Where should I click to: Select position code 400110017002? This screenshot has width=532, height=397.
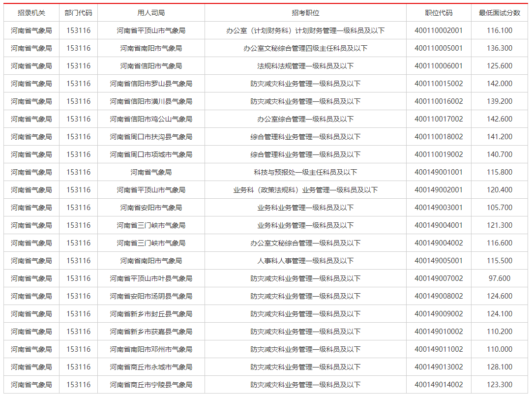coord(439,119)
